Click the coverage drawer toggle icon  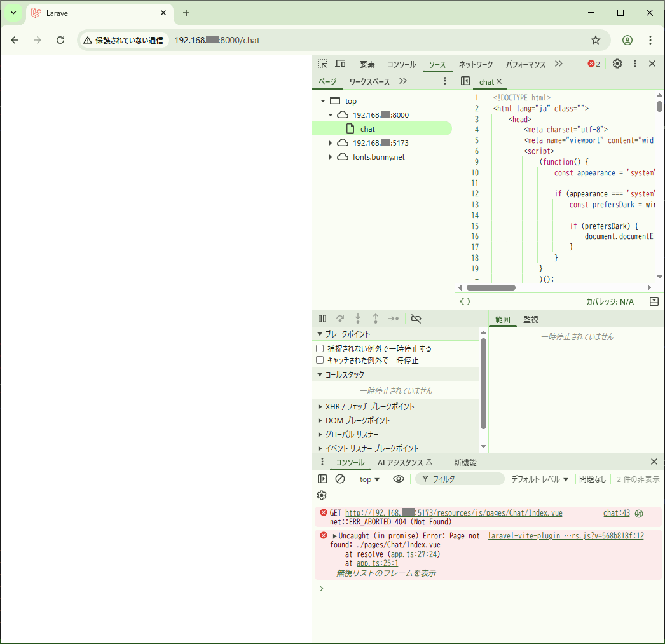[654, 301]
